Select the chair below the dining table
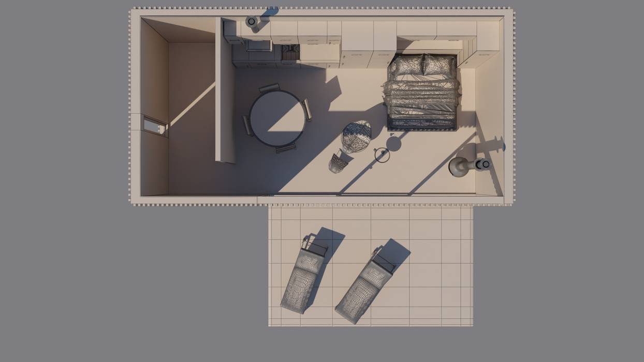 click(286, 148)
